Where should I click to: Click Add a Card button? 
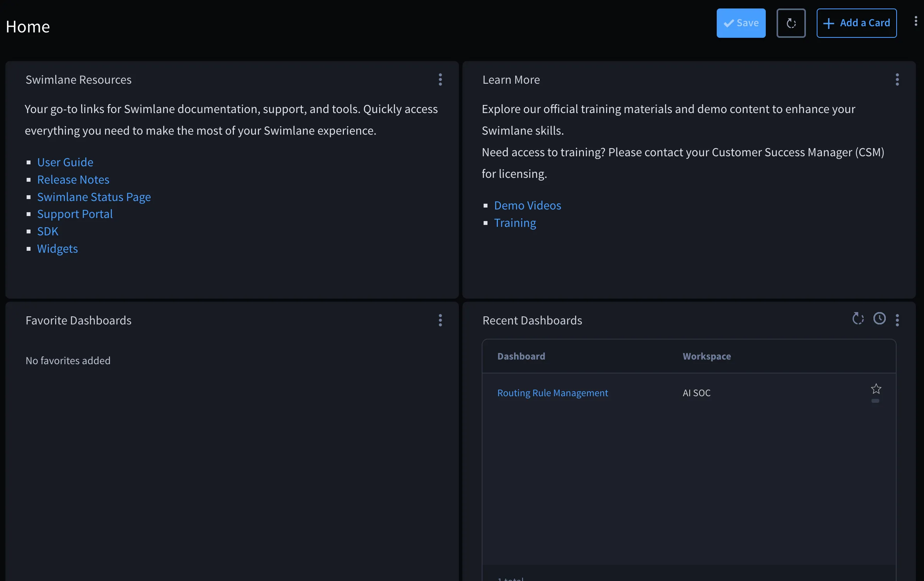tap(856, 23)
